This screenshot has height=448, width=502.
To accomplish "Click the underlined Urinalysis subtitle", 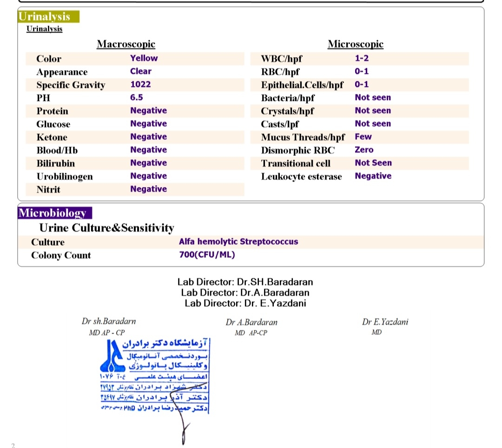I will coord(45,29).
